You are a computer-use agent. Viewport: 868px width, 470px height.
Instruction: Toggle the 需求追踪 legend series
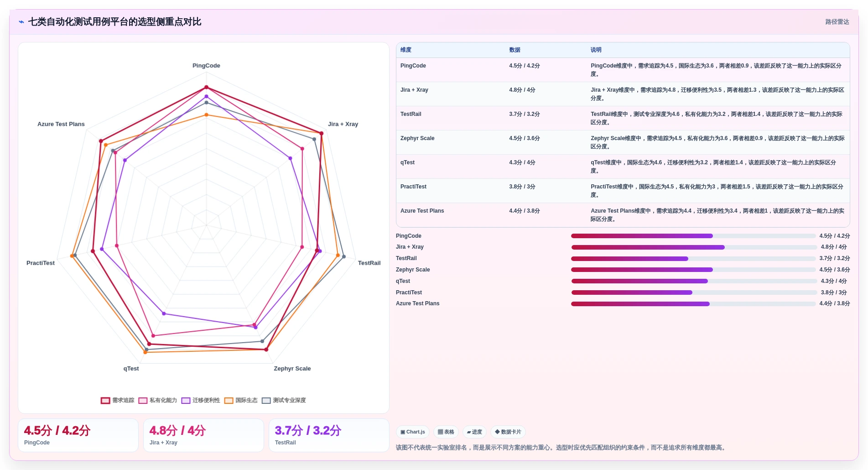tap(118, 400)
